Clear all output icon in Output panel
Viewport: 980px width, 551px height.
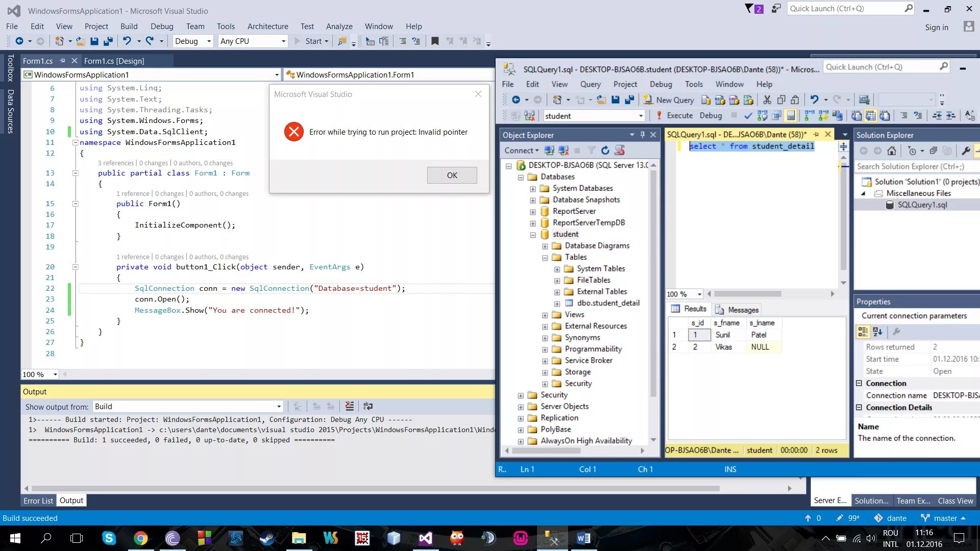349,406
